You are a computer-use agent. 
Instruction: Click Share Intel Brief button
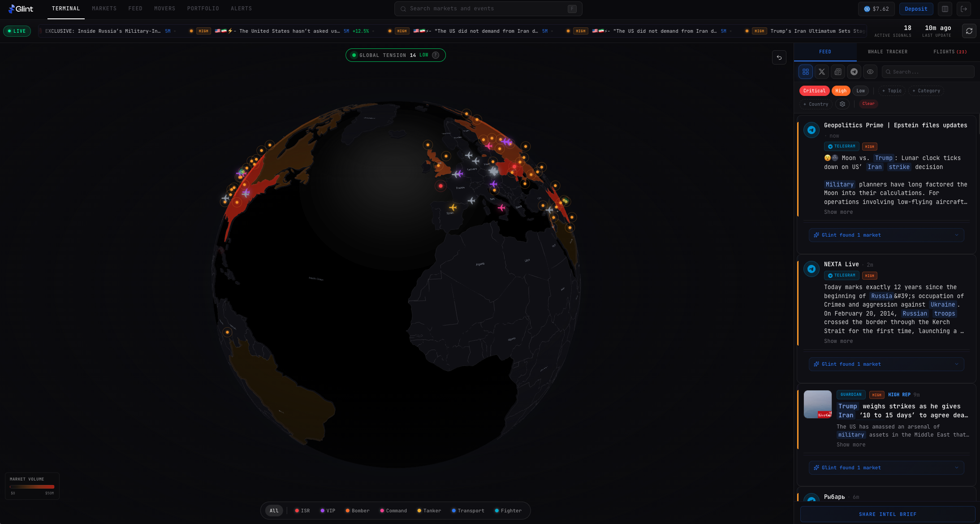click(887, 514)
